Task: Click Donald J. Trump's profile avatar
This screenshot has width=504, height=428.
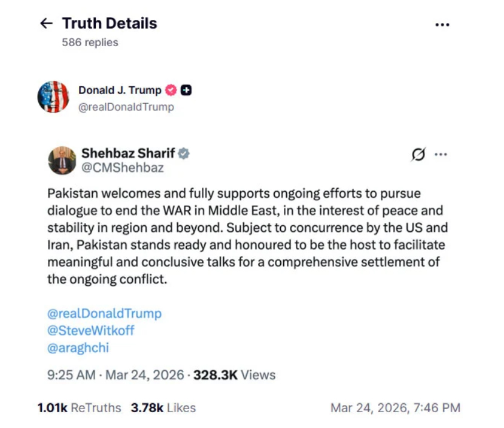Action: coord(53,97)
